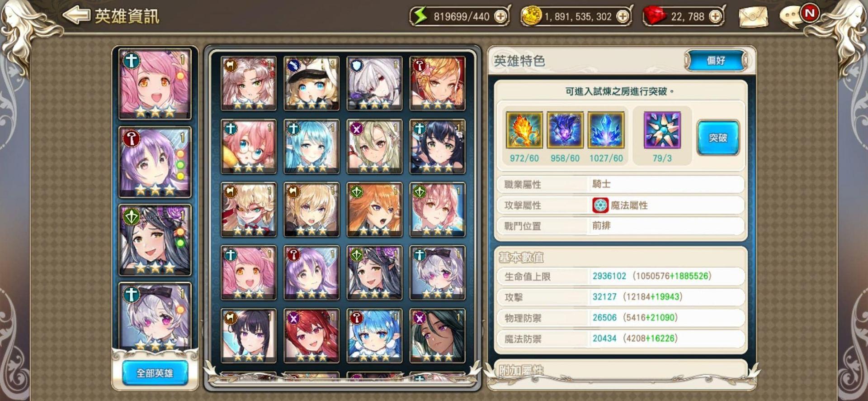Select the pink-haired hero in left team list
The width and height of the screenshot is (868, 401).
click(155, 84)
